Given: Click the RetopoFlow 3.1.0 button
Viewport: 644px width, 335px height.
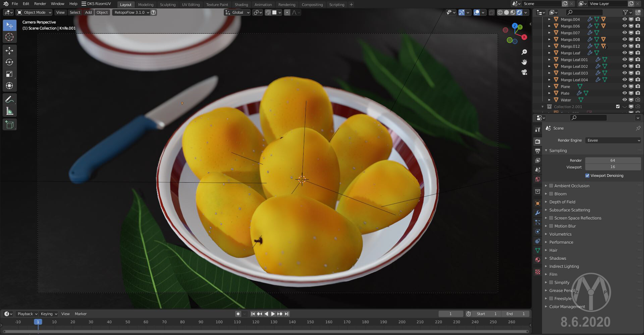Looking at the screenshot, I should tap(131, 12).
